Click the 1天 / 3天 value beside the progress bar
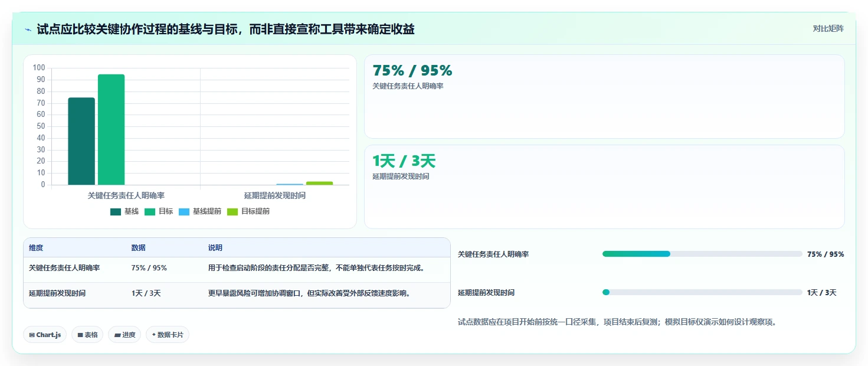Image resolution: width=868 pixels, height=366 pixels. 822,293
